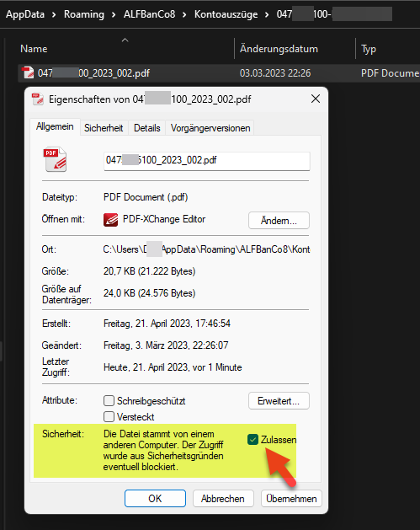Click the OK button
This screenshot has height=530, width=420.
pos(155,499)
